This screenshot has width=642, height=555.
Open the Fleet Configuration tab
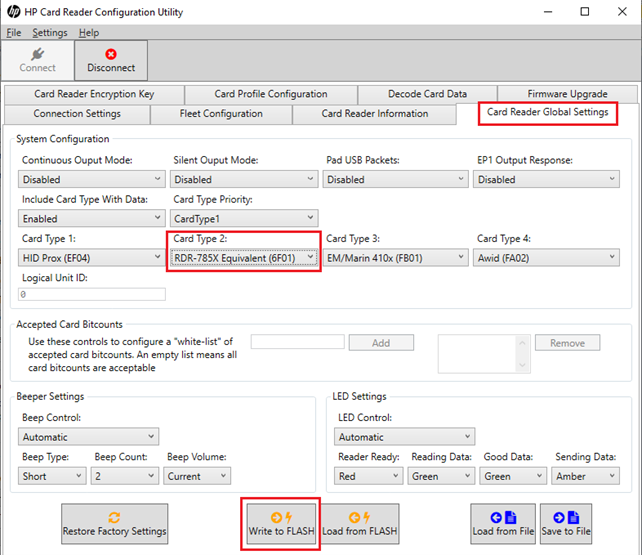pyautogui.click(x=221, y=114)
